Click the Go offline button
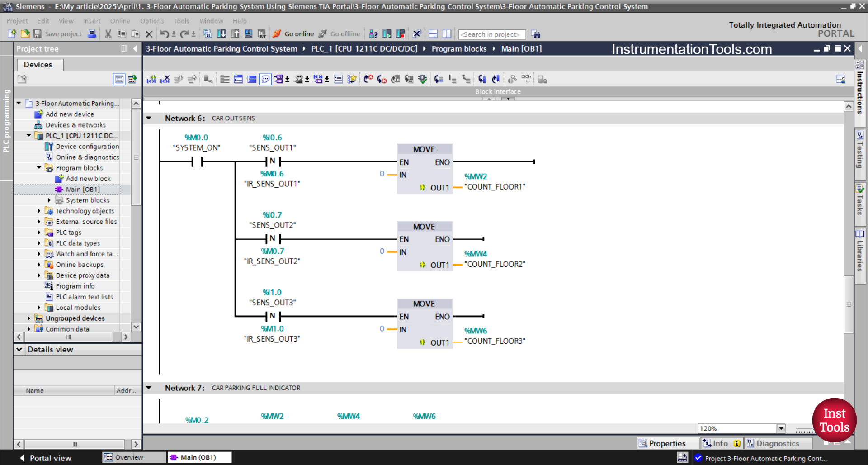 [340, 34]
